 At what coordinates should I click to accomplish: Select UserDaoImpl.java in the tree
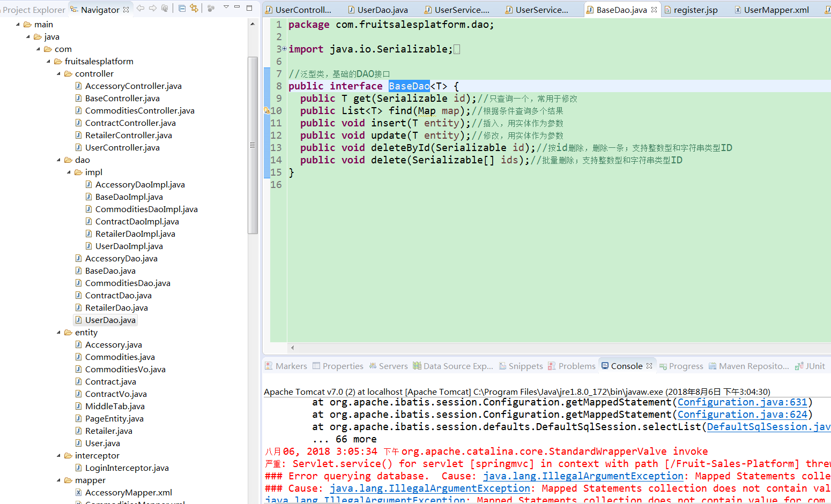pos(129,246)
